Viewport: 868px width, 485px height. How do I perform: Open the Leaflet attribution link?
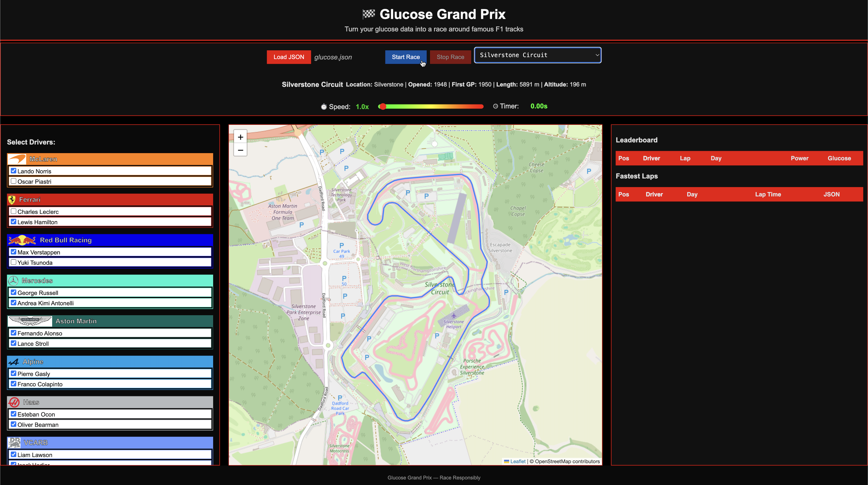[x=518, y=461]
